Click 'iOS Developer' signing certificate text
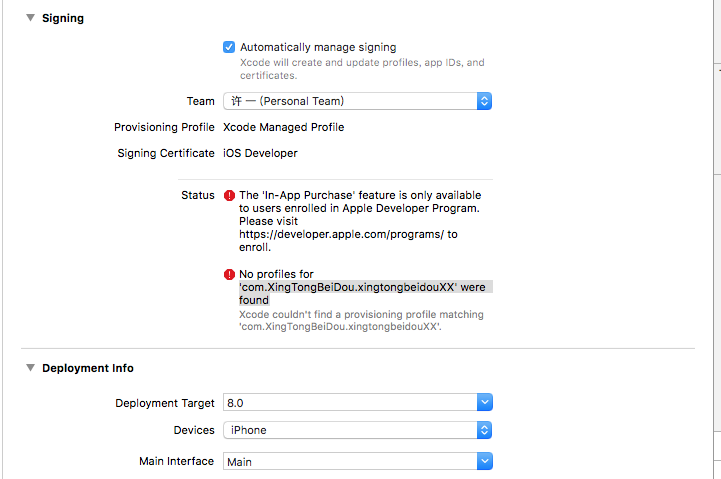Viewport: 721px width, 479px height. [260, 153]
